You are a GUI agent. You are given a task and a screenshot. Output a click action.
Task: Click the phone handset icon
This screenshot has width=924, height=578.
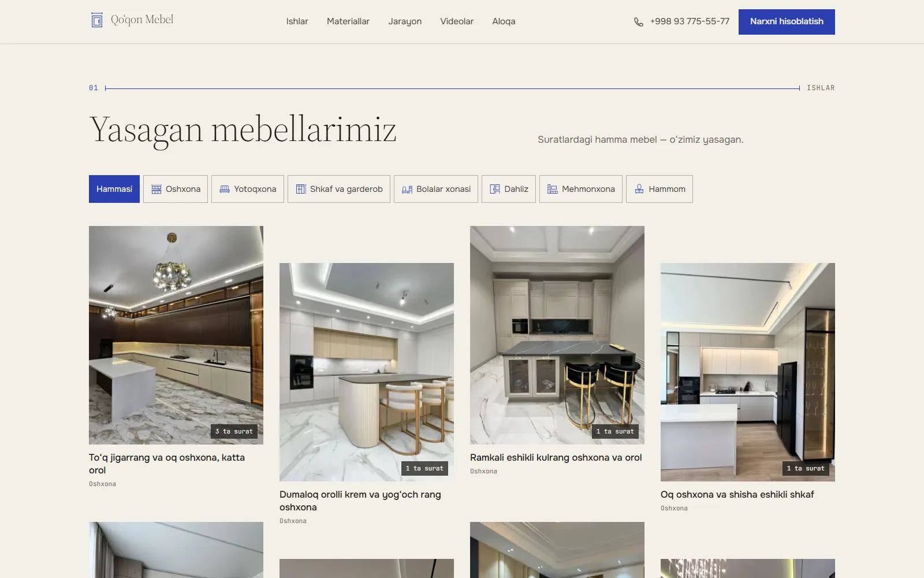point(638,22)
